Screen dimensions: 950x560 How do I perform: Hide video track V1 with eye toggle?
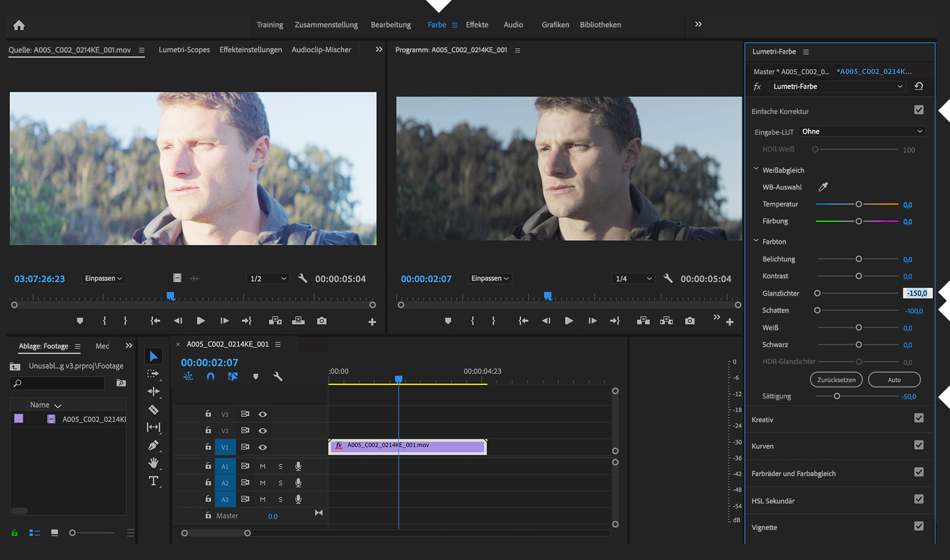tap(262, 447)
